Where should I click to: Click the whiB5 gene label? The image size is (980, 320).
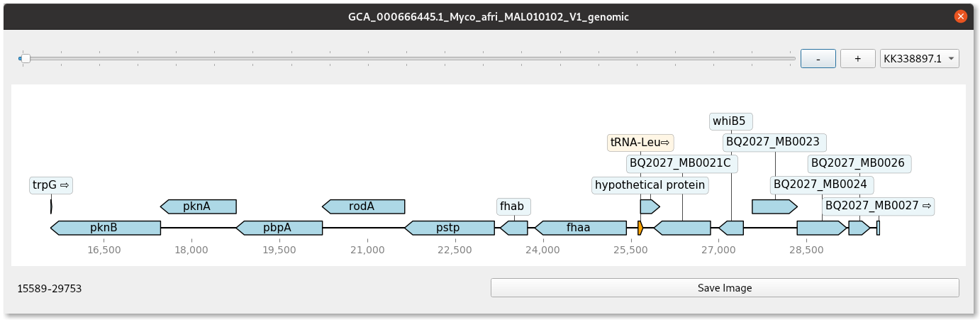(732, 121)
